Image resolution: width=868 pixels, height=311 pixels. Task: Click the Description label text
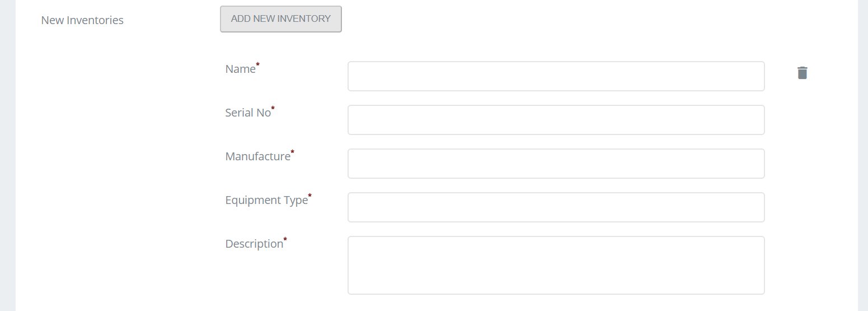pos(254,244)
